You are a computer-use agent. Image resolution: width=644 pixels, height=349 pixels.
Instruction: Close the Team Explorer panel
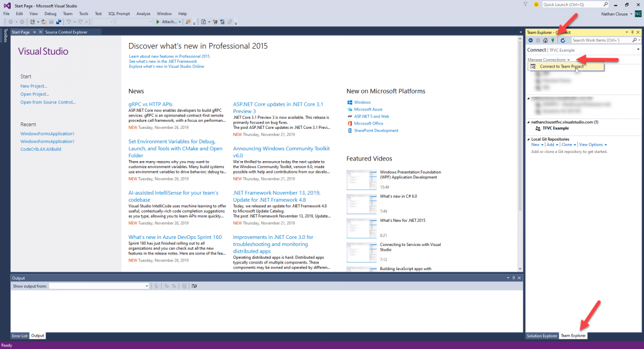[x=638, y=32]
